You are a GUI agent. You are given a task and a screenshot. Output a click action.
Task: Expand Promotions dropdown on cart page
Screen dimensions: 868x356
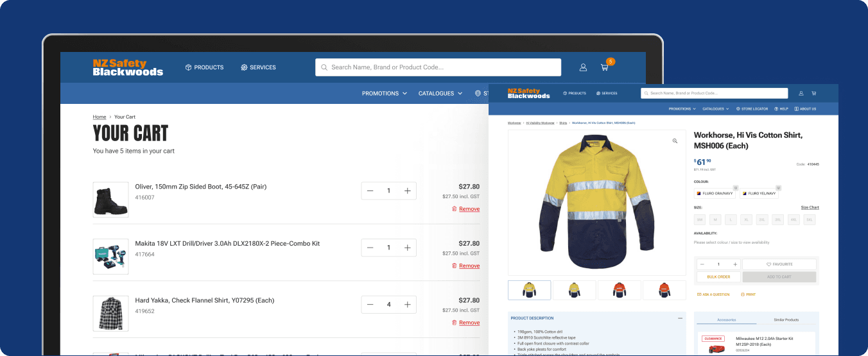385,94
